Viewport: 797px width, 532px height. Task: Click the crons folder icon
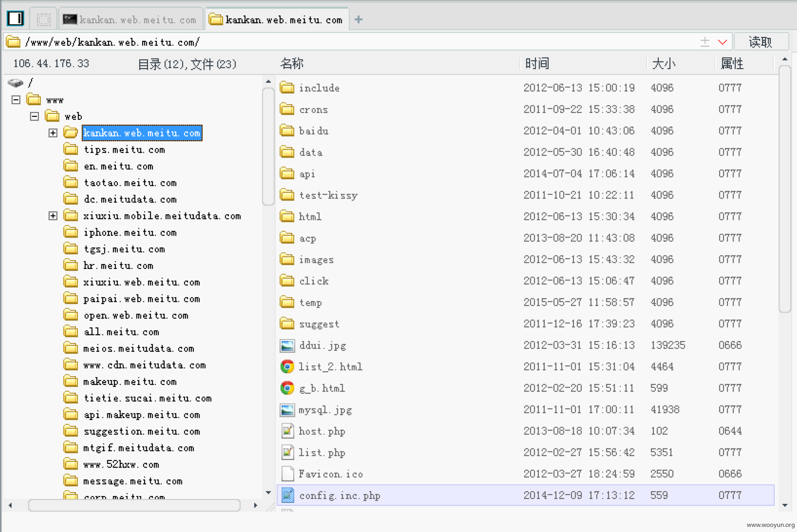click(287, 109)
